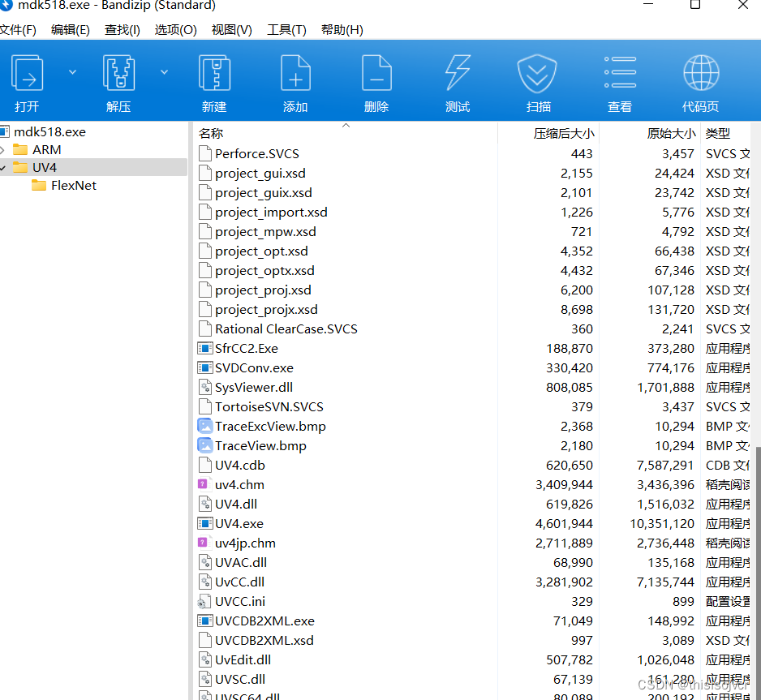
Task: Click the uv4.chm help file icon
Action: click(x=204, y=484)
